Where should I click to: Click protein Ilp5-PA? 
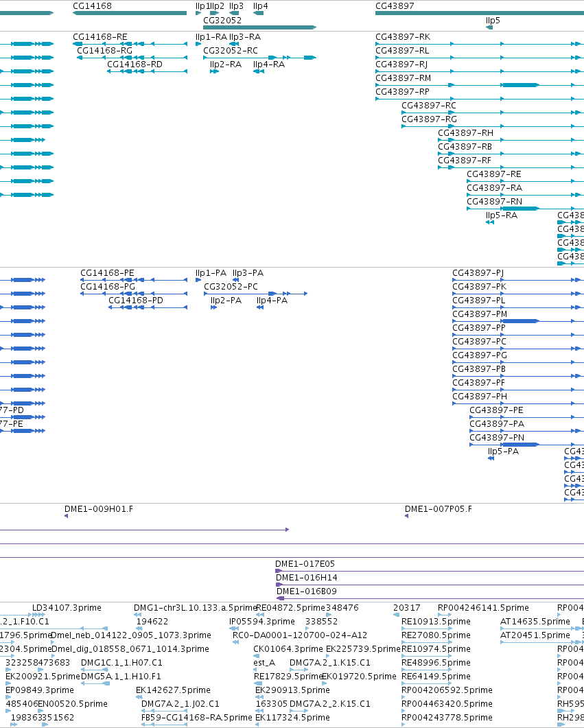tap(503, 451)
